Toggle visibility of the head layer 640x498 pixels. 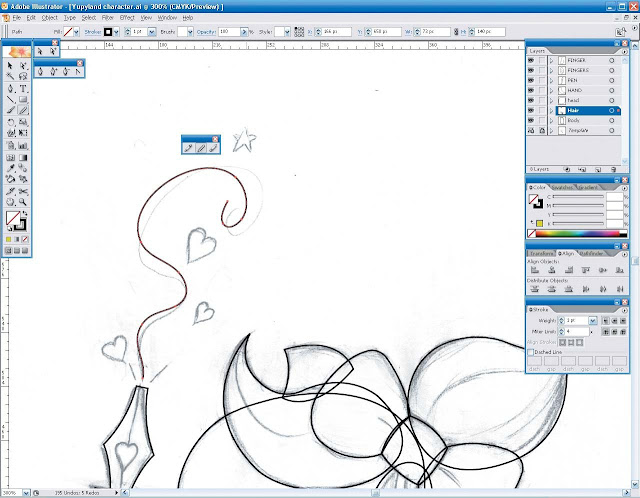coord(531,100)
